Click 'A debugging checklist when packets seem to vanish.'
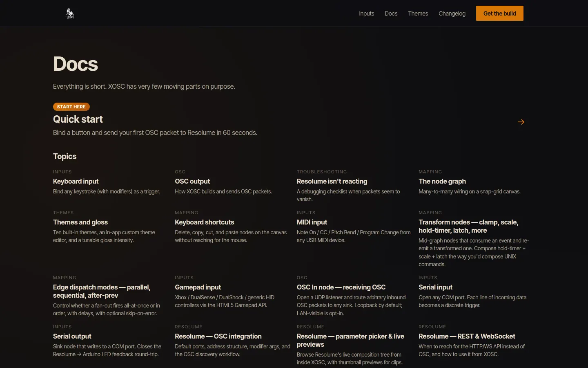Screen dimensions: 588x368 [348, 195]
